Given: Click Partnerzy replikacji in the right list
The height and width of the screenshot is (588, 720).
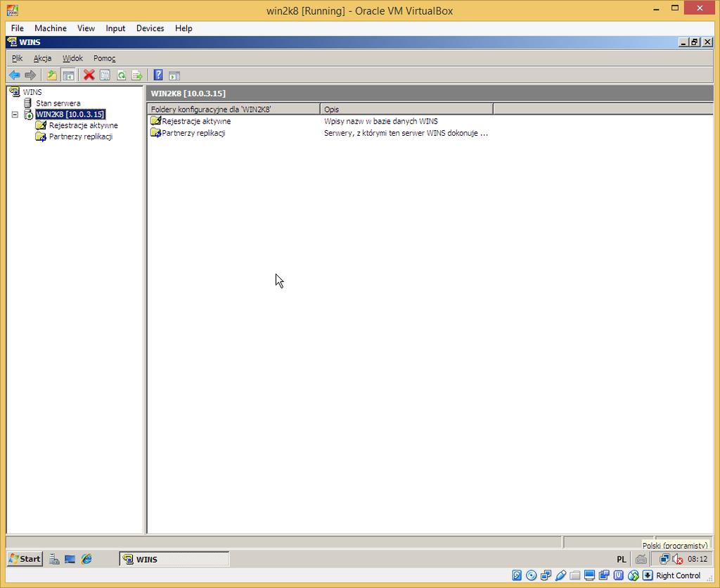Looking at the screenshot, I should pos(193,133).
